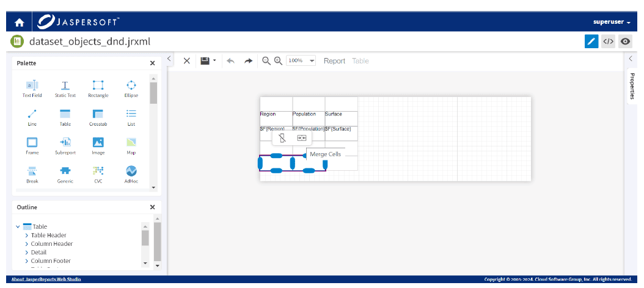Click the Jaspersoft logo
This screenshot has height=288, width=644.
click(x=78, y=22)
